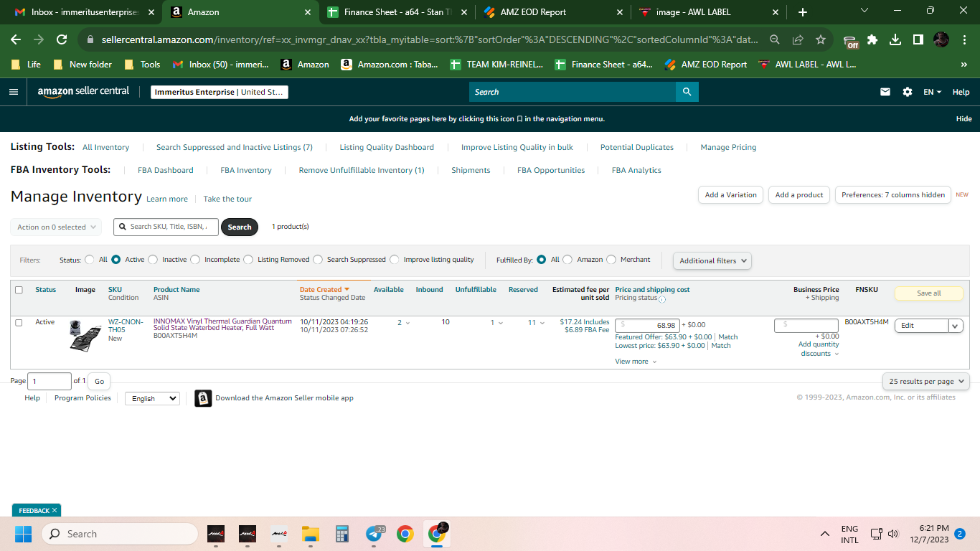Select the All status radio button

(90, 260)
